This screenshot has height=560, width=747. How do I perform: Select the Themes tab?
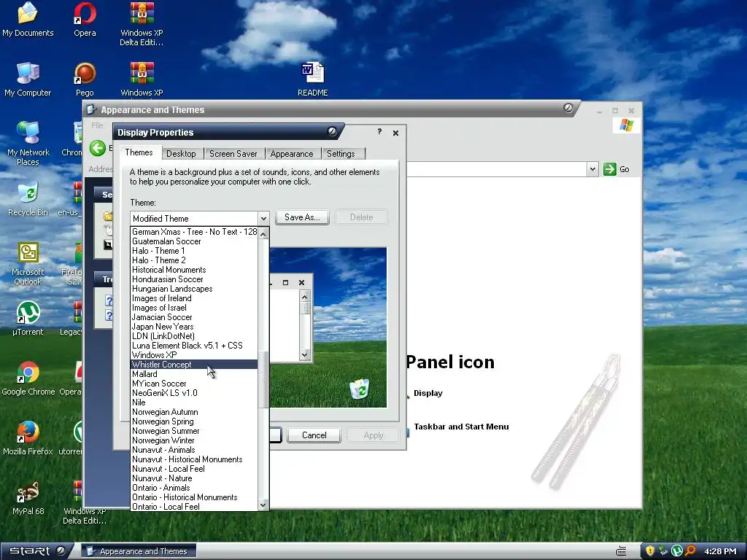coord(139,152)
